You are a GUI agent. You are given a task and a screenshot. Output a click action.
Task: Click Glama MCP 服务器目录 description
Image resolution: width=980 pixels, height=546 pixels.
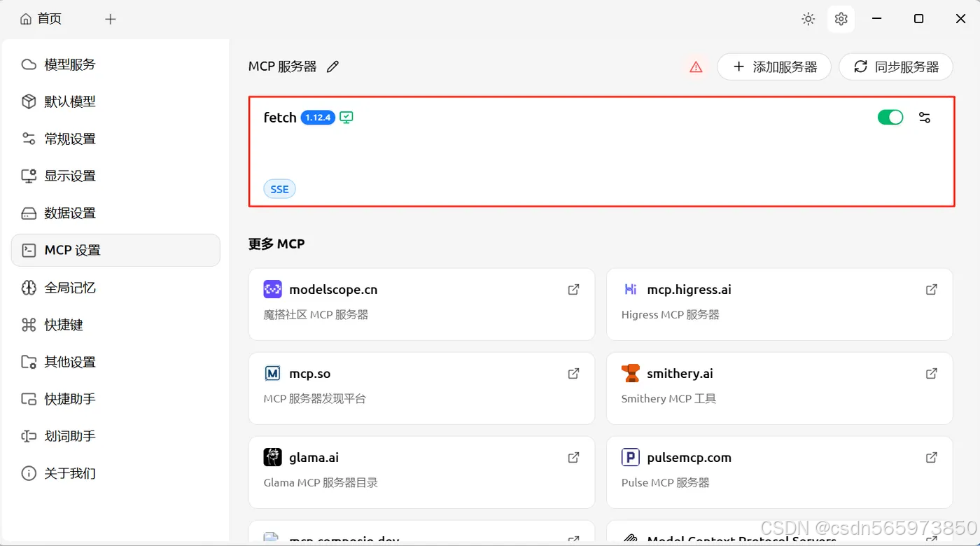point(321,482)
